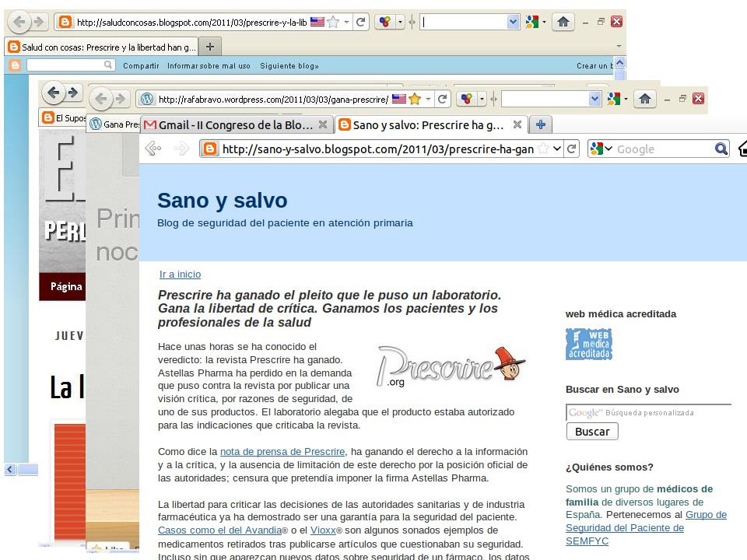
Task: Click Google Búsqueda personalizada search field
Action: pos(648,412)
